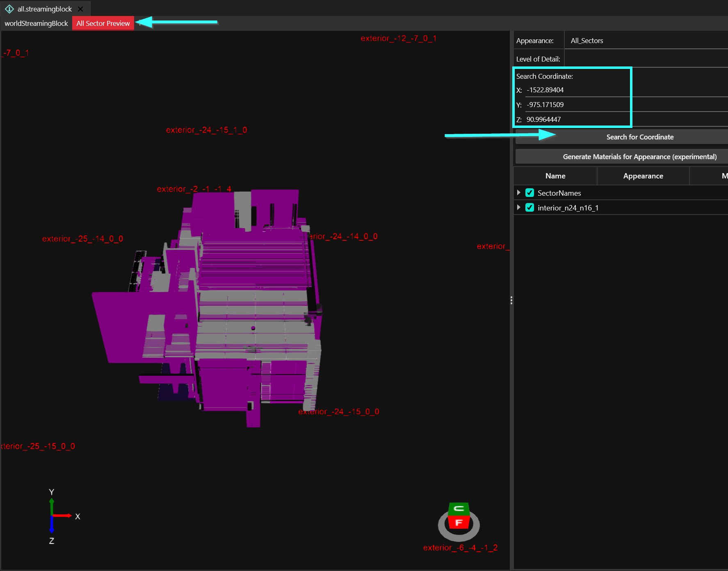Uncheck the SectorNames checkbox
Image resolution: width=728 pixels, height=571 pixels.
click(x=529, y=193)
